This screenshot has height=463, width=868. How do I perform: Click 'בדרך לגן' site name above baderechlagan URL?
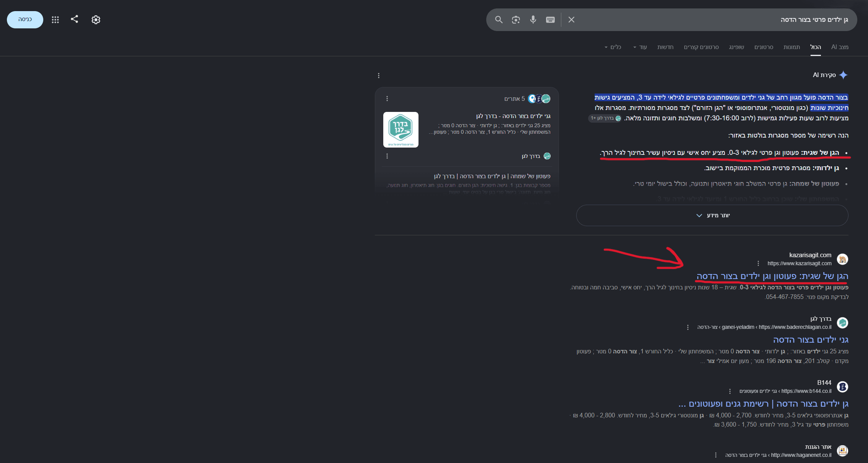pyautogui.click(x=821, y=319)
